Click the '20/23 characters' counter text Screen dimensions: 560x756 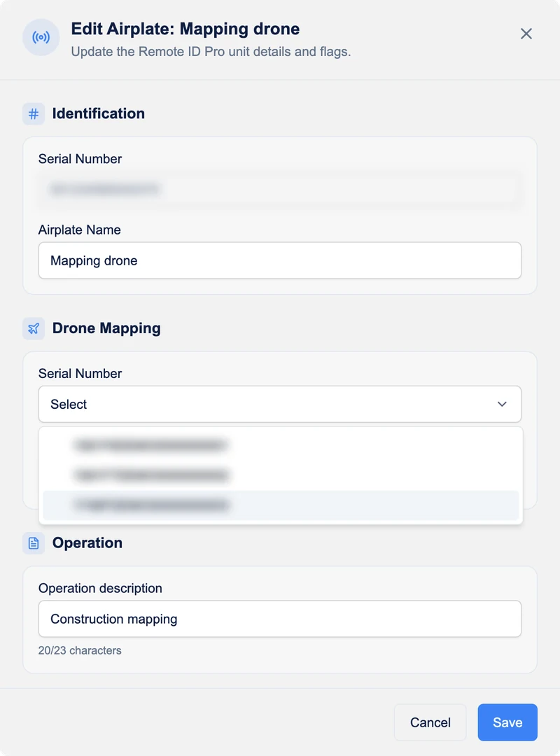pyautogui.click(x=80, y=650)
